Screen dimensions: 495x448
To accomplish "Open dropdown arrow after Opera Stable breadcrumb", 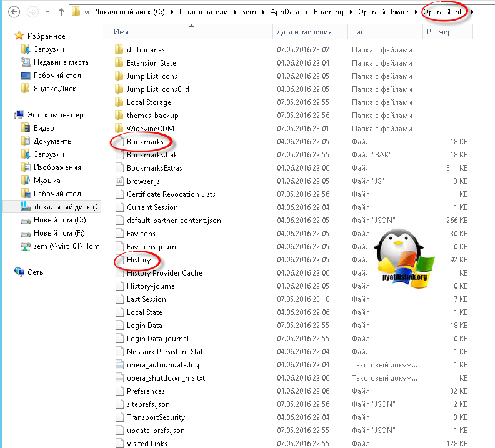I will pos(472,12).
